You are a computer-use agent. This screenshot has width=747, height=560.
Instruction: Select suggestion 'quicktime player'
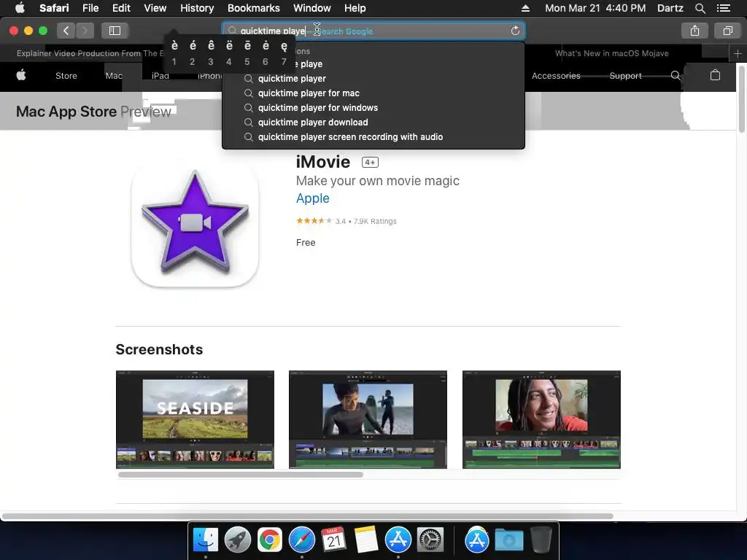[x=373, y=79]
